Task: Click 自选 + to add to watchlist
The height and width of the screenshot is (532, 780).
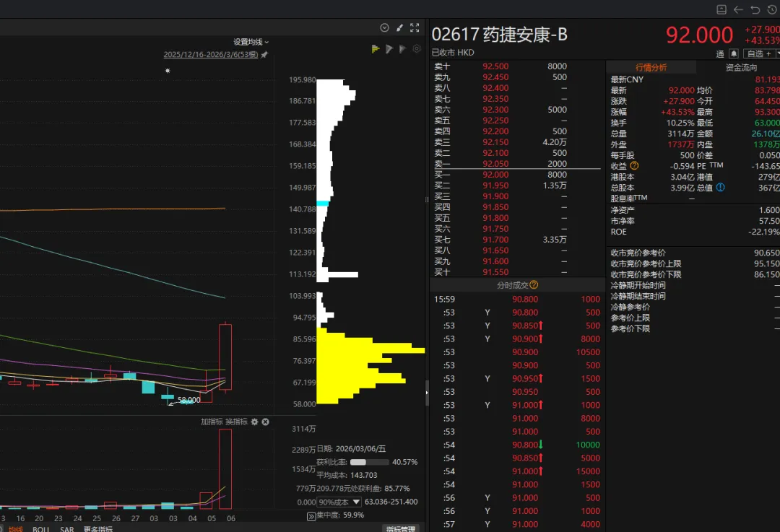Action: click(x=758, y=53)
